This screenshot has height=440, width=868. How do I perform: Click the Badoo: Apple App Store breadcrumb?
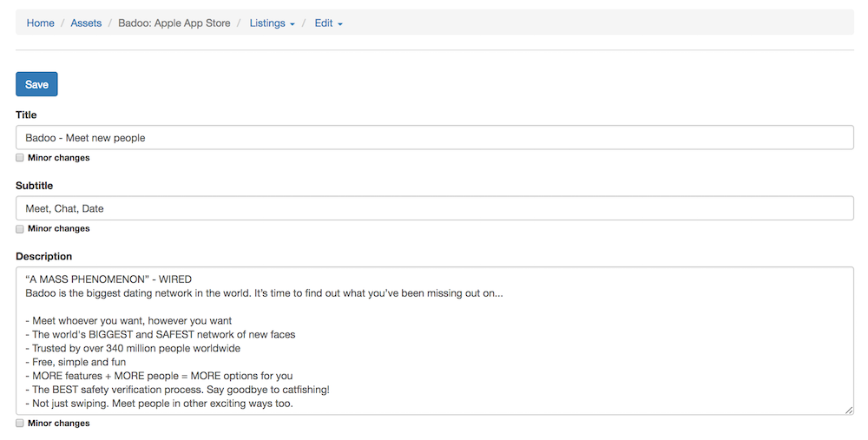(x=174, y=23)
